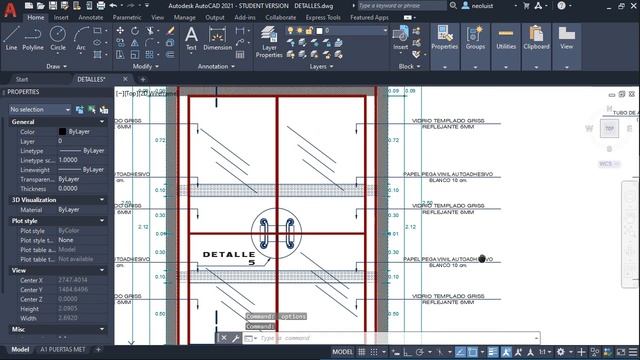Click the Plot print icon
Viewport: 640px width, 360px height.
[x=101, y=6]
